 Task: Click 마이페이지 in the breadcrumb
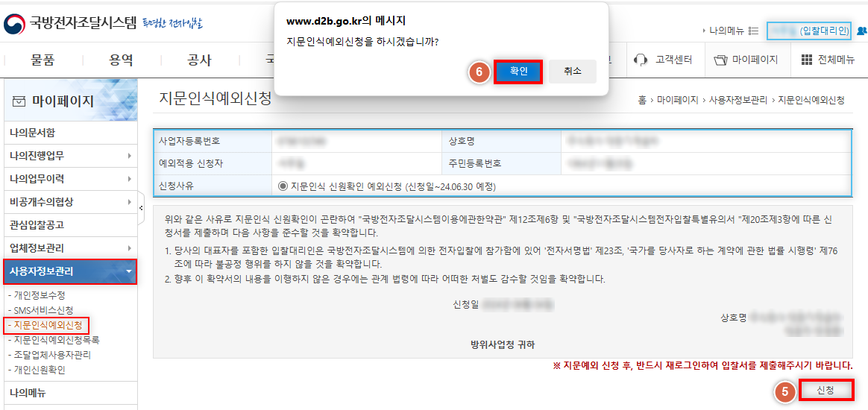678,100
